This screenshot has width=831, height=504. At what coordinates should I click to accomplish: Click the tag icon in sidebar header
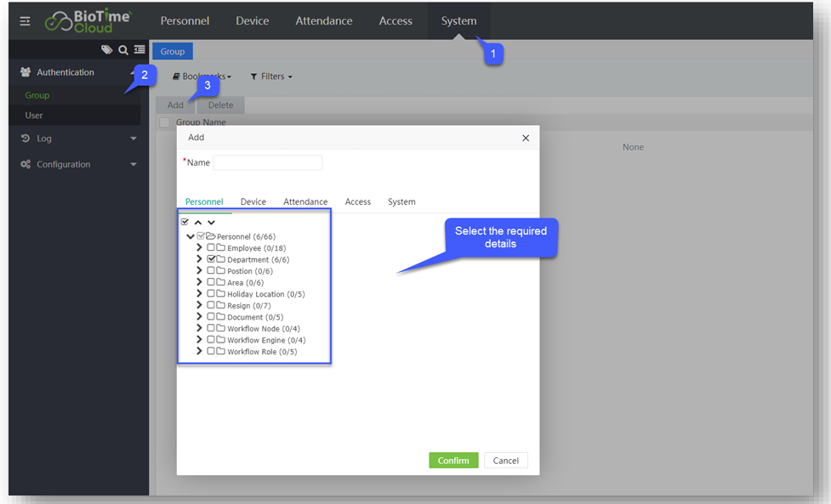106,50
